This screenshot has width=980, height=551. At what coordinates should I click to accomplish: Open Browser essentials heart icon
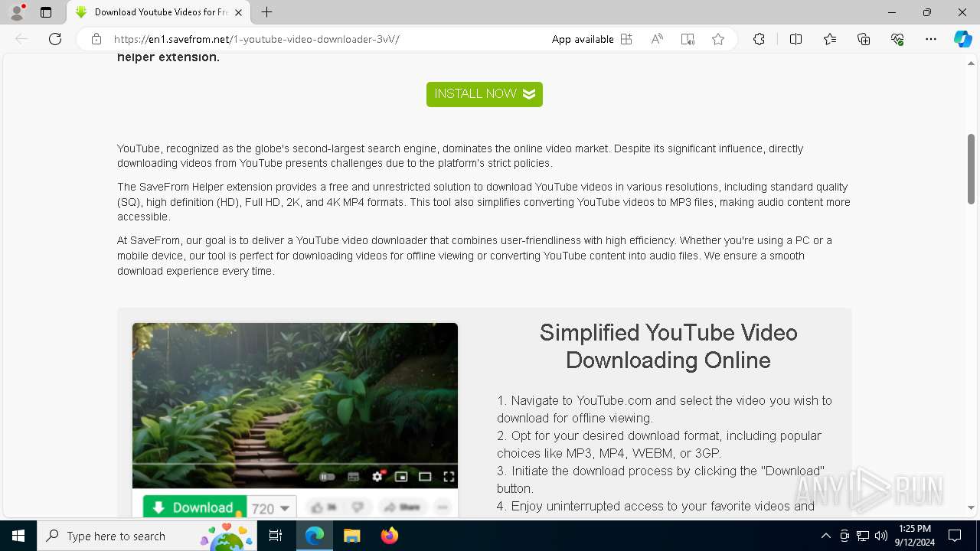pos(897,39)
